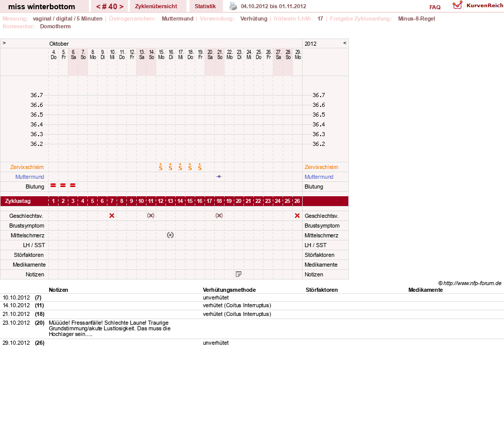Click the miss winterbottom profile name

pos(42,7)
